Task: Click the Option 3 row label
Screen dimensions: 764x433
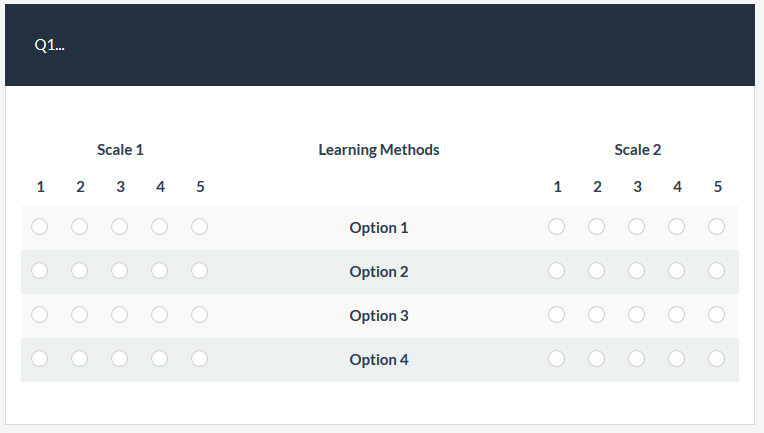Action: coord(379,316)
